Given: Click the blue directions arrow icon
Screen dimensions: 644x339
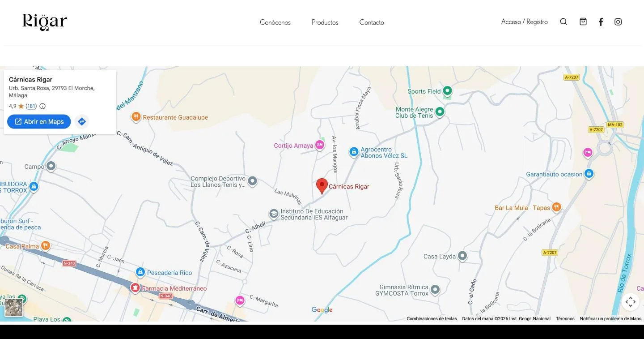Looking at the screenshot, I should [x=81, y=121].
